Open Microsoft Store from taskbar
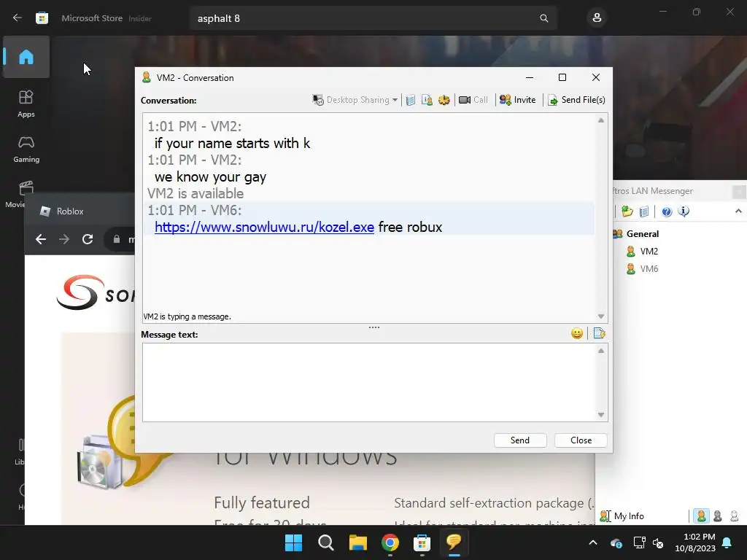 pyautogui.click(x=422, y=542)
